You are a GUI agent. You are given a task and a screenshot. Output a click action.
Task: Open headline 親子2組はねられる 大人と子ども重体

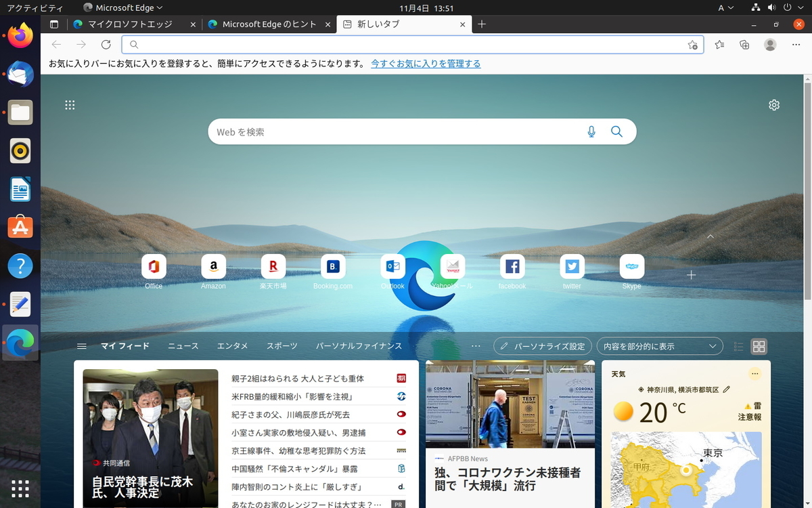[x=298, y=379]
